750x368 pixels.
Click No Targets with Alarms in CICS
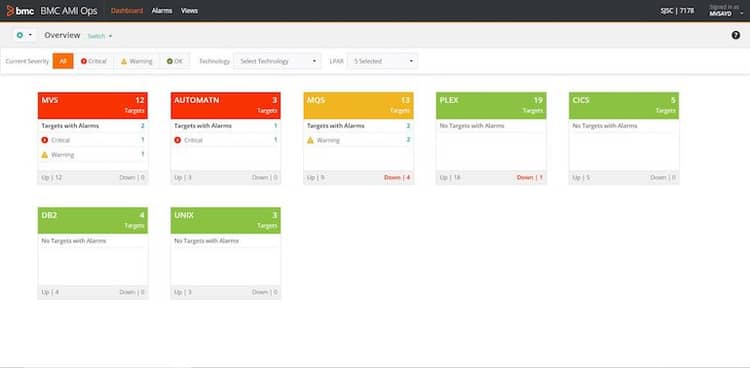[x=605, y=125]
